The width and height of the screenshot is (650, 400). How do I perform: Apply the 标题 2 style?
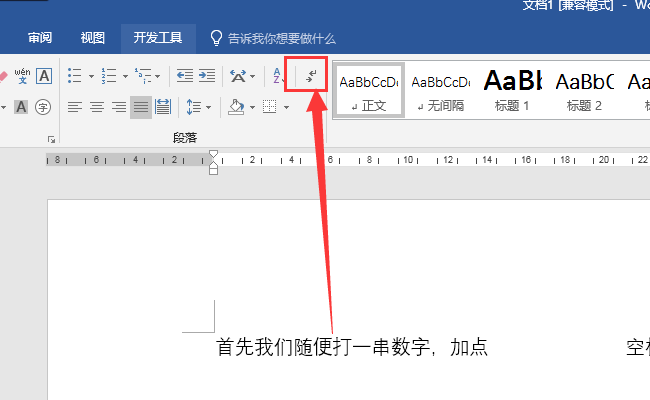[x=585, y=91]
